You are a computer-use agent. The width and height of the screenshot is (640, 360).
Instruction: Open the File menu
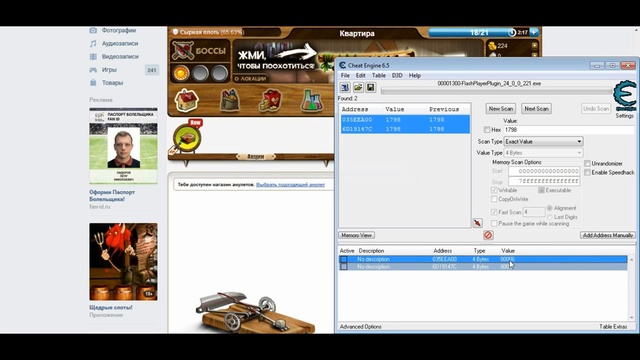[345, 76]
